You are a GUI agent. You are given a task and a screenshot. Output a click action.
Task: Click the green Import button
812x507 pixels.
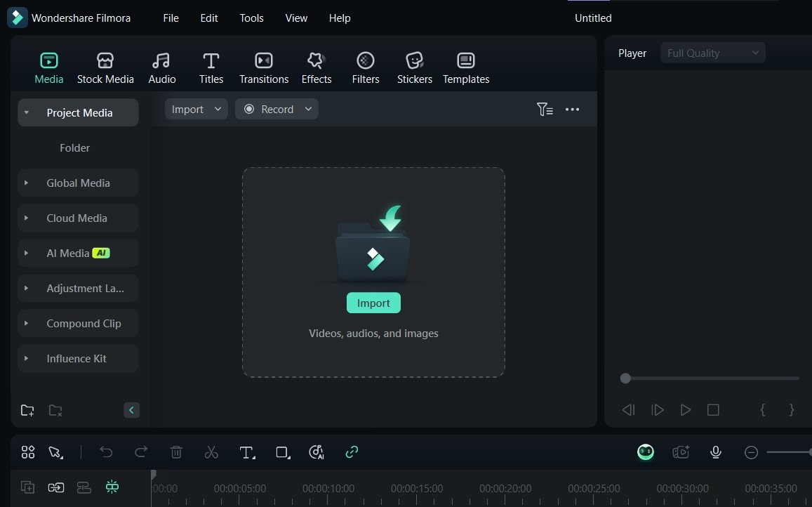click(373, 303)
